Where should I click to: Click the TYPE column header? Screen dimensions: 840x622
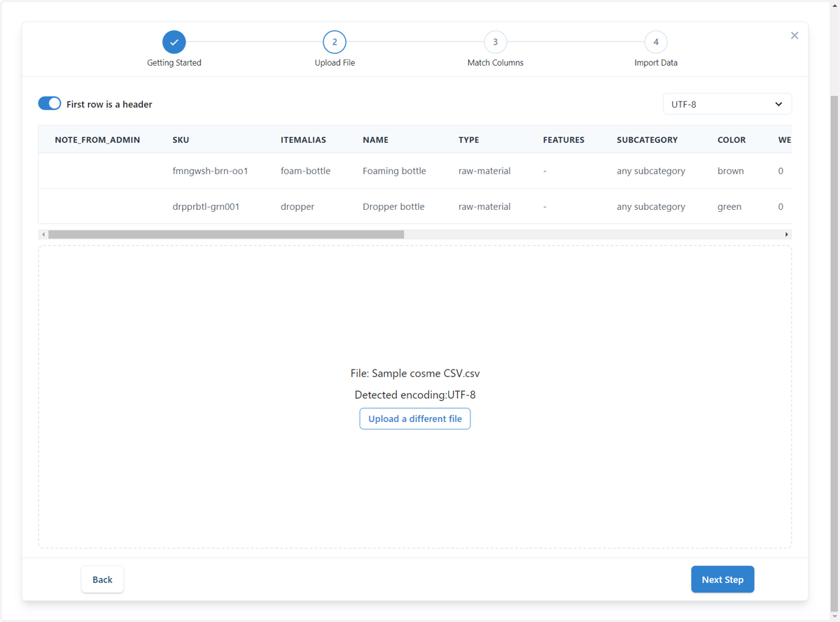469,140
